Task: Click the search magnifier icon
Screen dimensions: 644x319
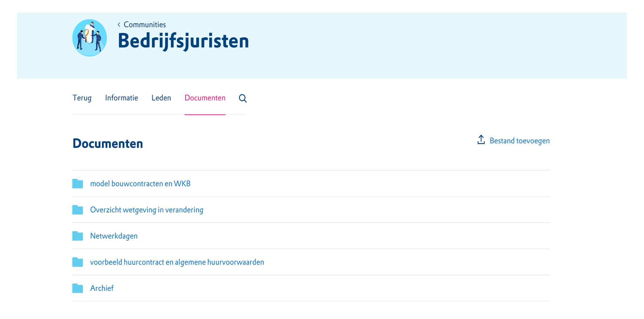Action: pyautogui.click(x=242, y=98)
